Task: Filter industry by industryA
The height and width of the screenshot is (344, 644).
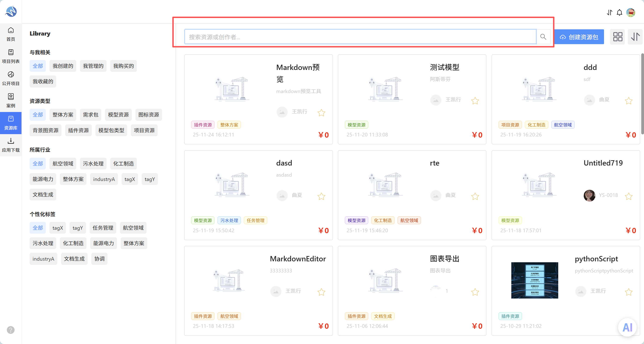Action: coord(104,179)
